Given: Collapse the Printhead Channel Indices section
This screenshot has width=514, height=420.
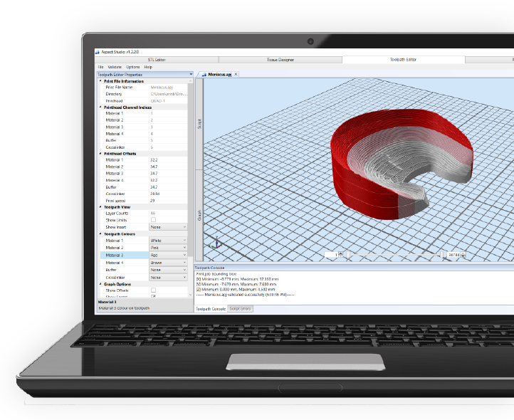Looking at the screenshot, I should (100, 107).
